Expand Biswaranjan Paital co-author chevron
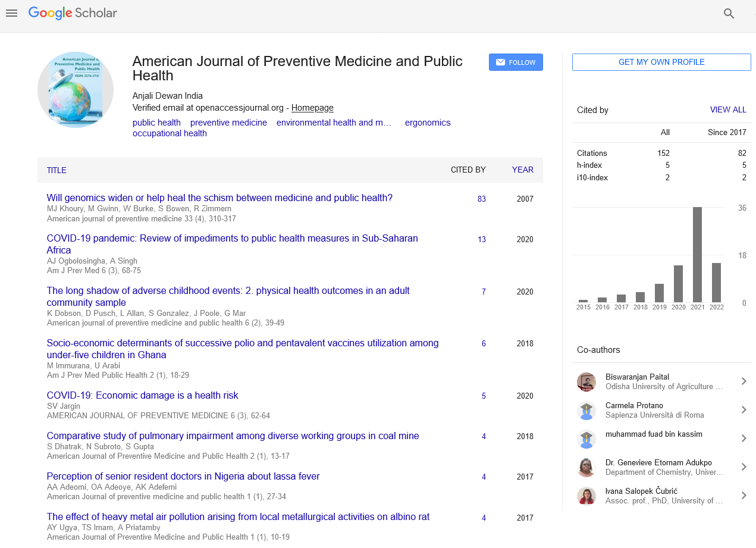 click(x=744, y=381)
